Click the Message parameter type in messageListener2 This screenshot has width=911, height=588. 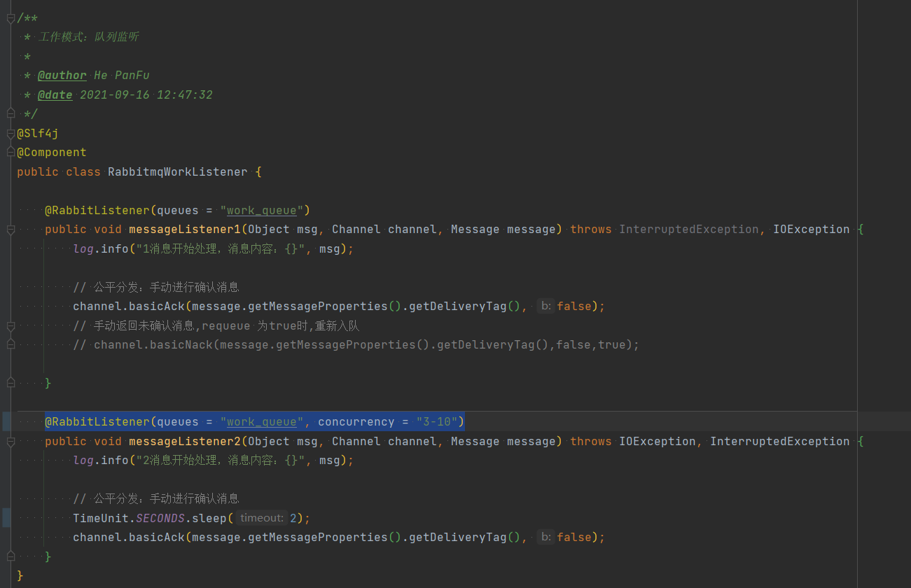coord(475,441)
